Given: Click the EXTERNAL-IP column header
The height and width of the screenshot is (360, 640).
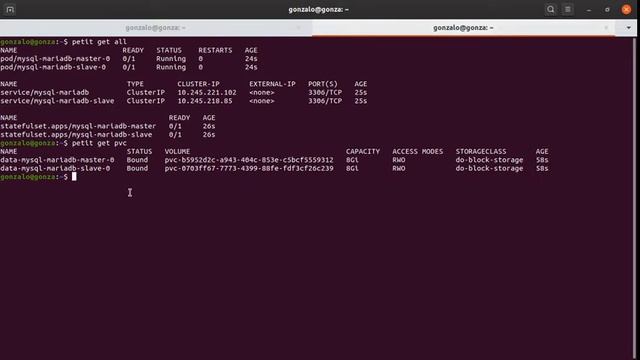Looking at the screenshot, I should [272, 84].
